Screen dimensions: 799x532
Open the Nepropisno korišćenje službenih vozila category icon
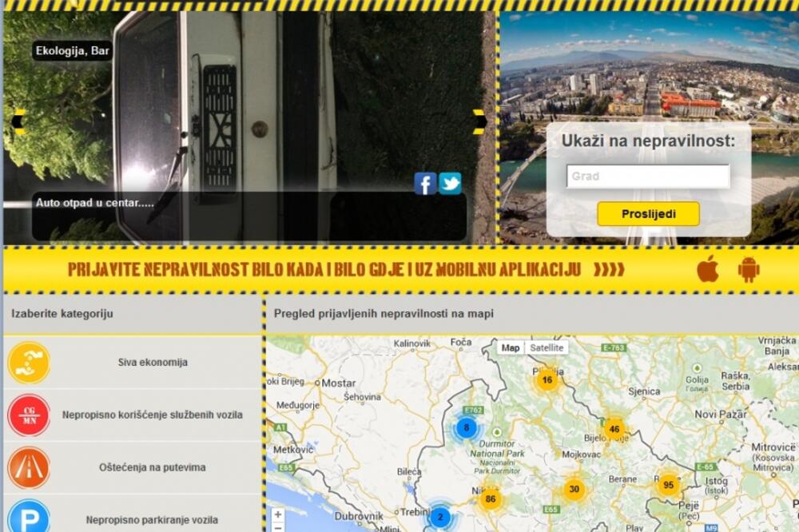[30, 415]
